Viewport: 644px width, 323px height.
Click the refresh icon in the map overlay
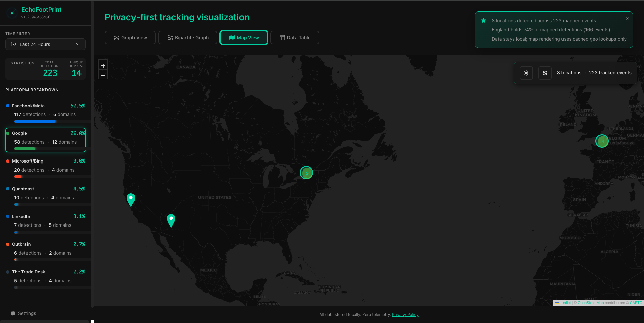[545, 73]
